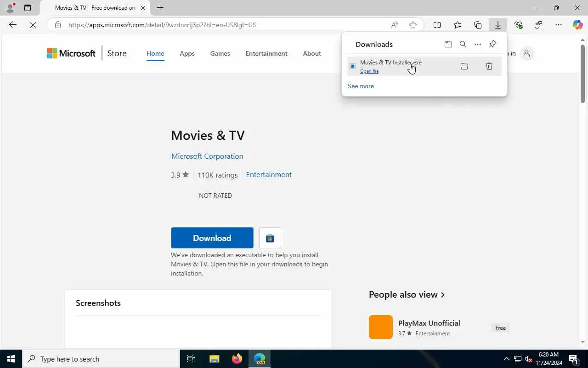Open Edge Settings and more menu
Viewport: 588px width, 368px height.
point(559,25)
